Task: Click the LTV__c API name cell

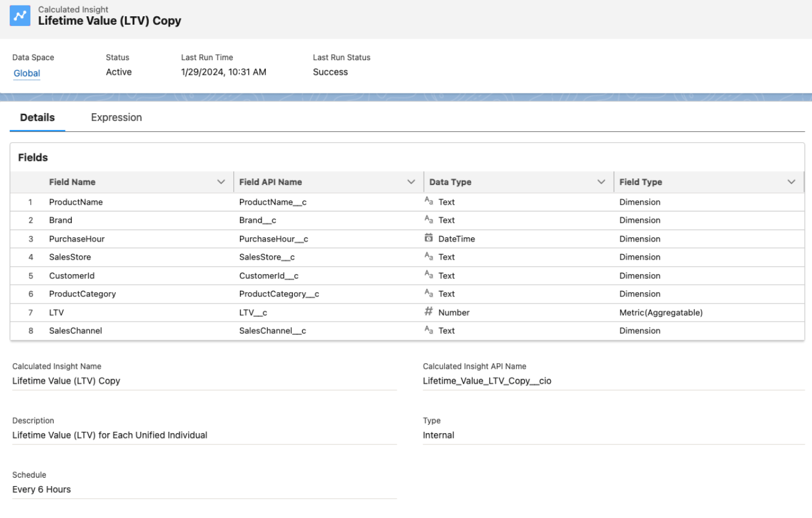Action: (253, 312)
